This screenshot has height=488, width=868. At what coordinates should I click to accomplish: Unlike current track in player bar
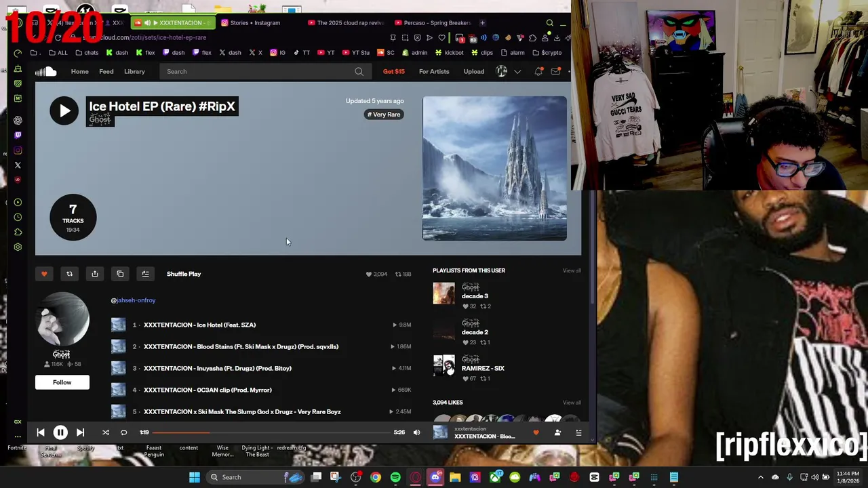pos(536,432)
